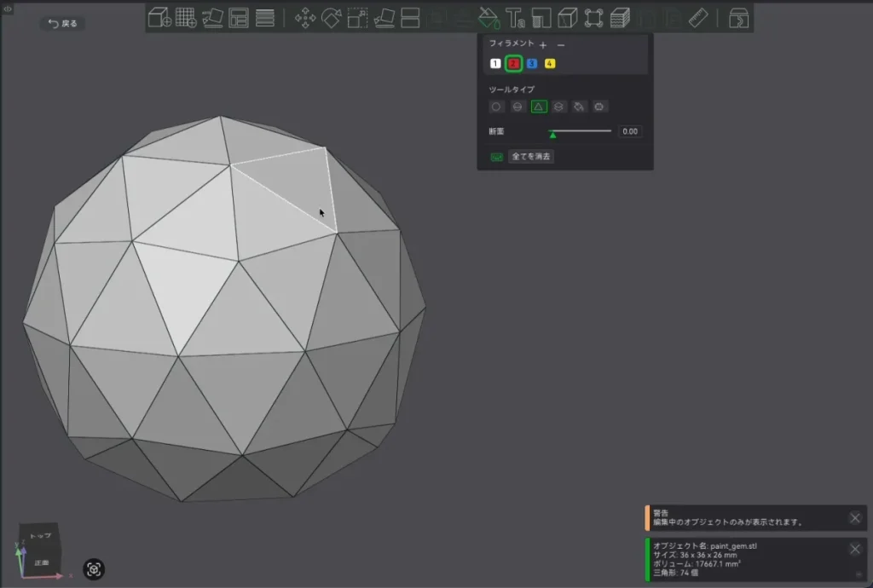Add a filament with the plus button

pyautogui.click(x=543, y=45)
